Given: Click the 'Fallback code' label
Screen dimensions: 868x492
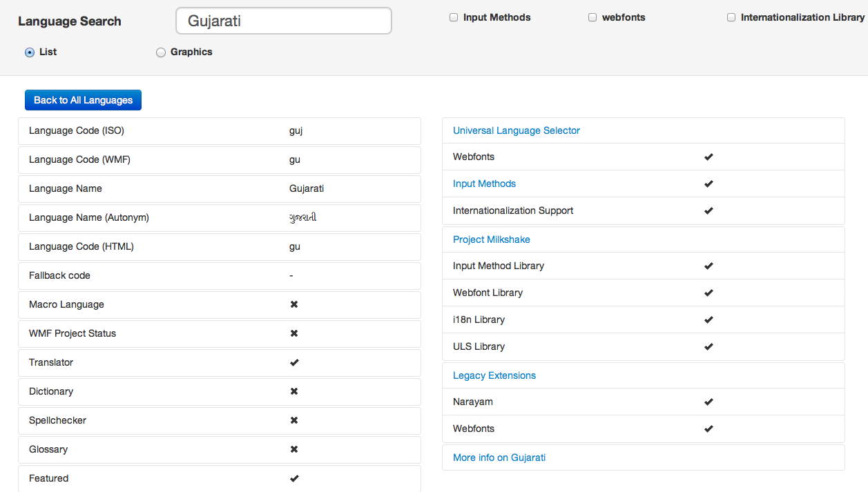Looking at the screenshot, I should tap(59, 275).
